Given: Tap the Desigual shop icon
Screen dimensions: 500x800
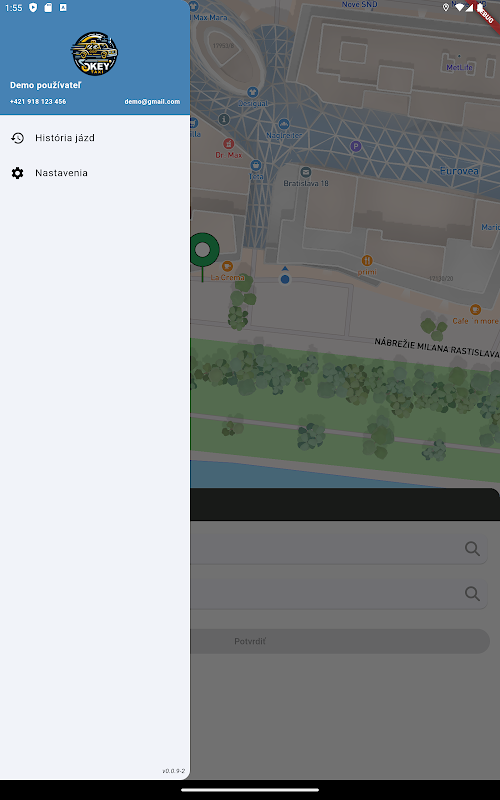Looking at the screenshot, I should tap(252, 92).
